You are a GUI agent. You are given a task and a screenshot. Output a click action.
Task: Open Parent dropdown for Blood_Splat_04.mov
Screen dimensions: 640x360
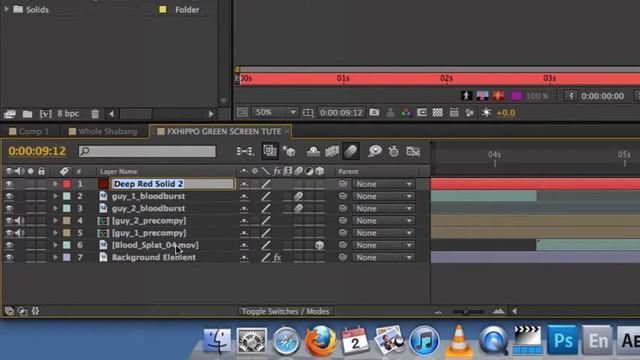[384, 245]
